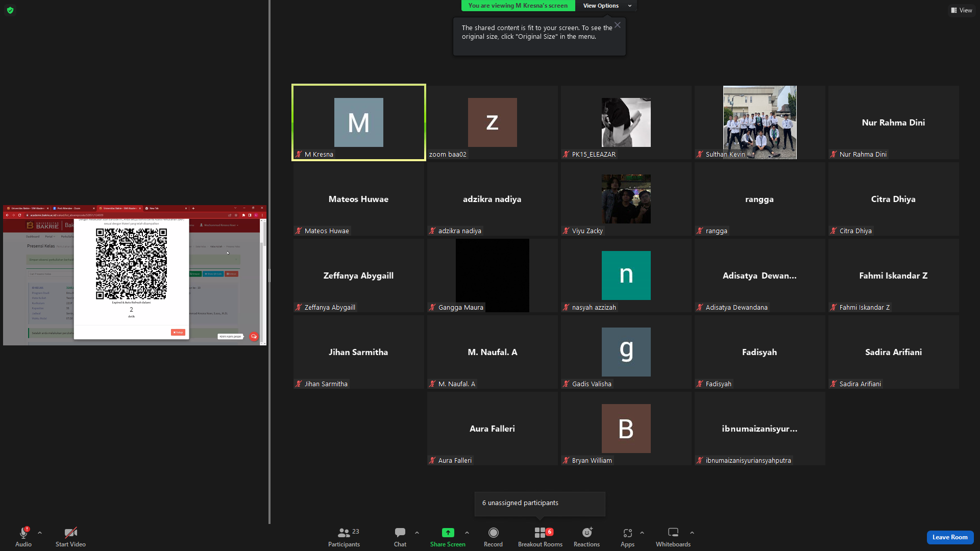
Task: Select ibnumaizanisyuriansyahputra's tile
Action: coord(759,429)
